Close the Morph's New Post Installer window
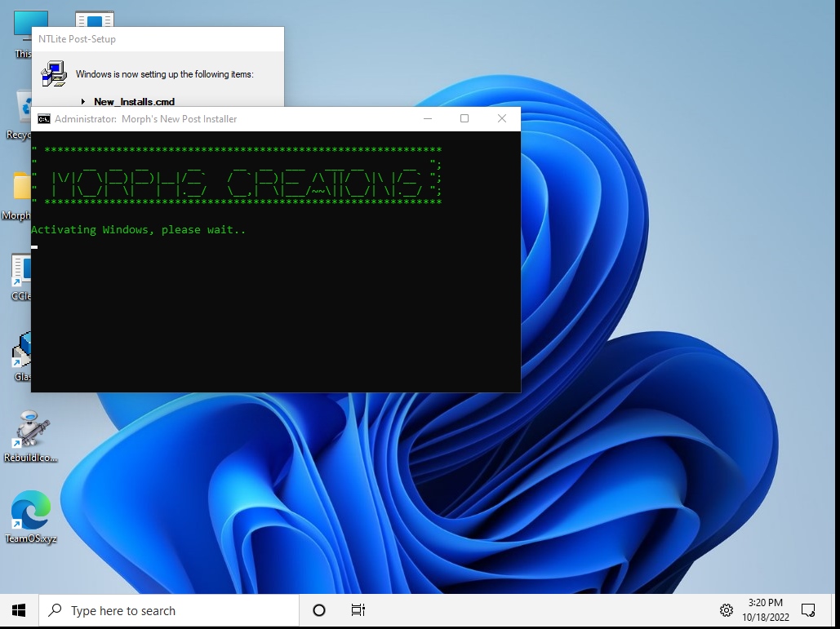This screenshot has height=629, width=840. click(502, 119)
